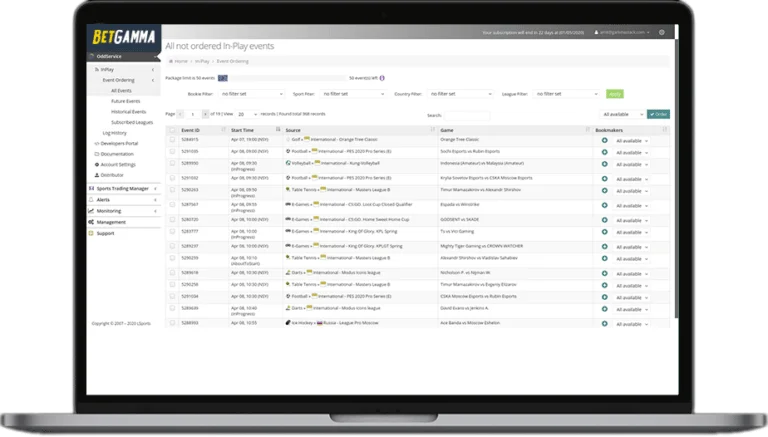Screen dimensions: 768x437
Task: Click the Bookmakers column sort icon
Action: pyautogui.click(x=665, y=130)
